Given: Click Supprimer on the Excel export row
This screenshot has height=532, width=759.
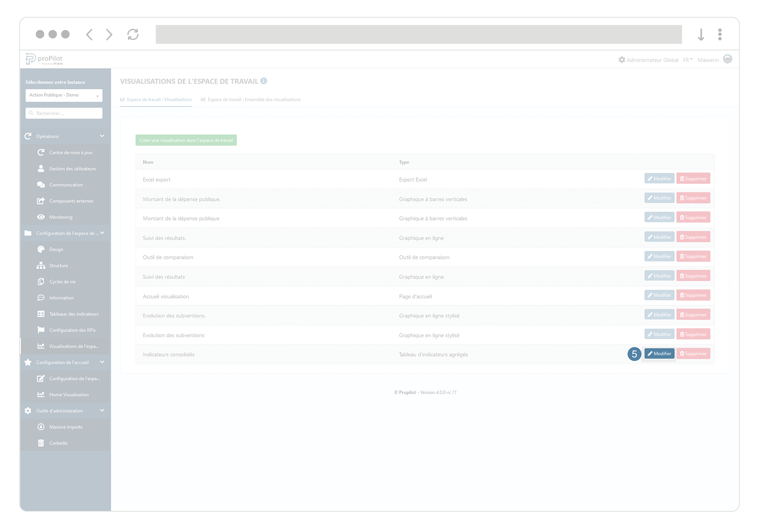Looking at the screenshot, I should pyautogui.click(x=693, y=178).
